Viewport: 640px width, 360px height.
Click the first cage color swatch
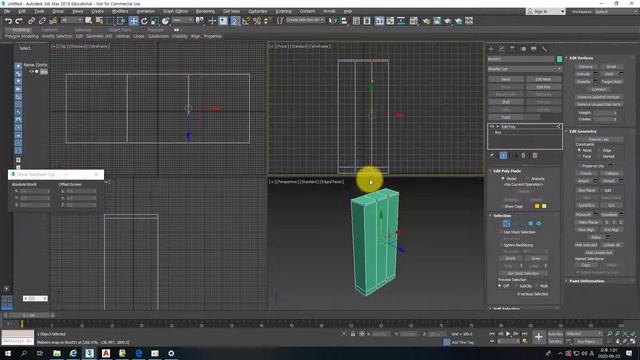[x=537, y=206]
